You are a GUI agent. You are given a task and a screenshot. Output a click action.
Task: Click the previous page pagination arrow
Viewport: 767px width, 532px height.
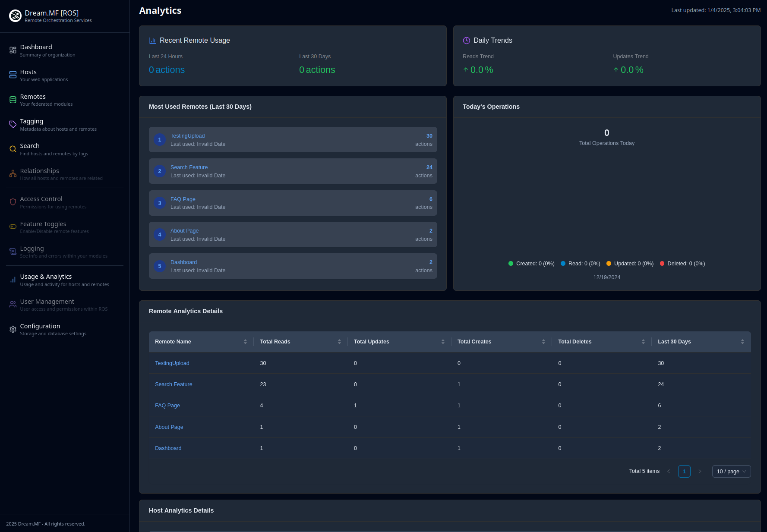[x=669, y=472]
